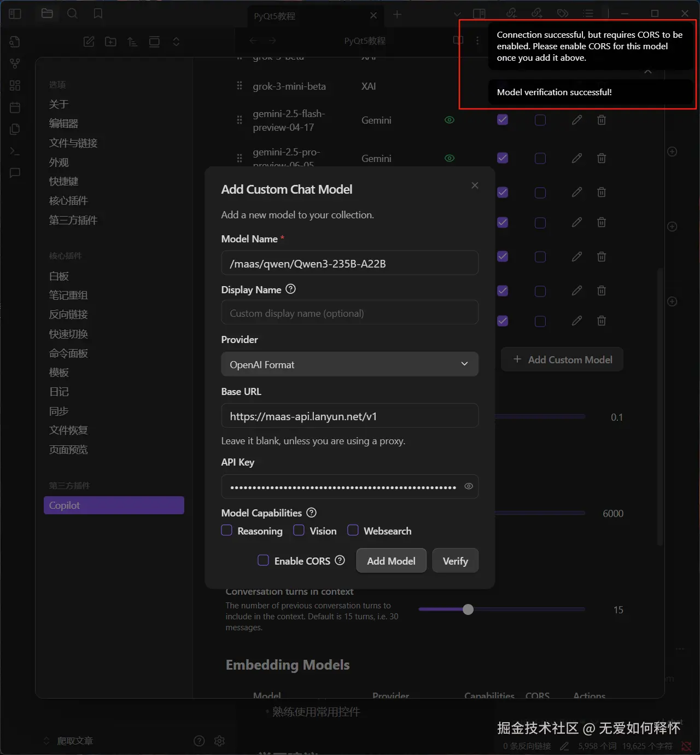Open the Copilot plugin settings tab
Image resolution: width=700 pixels, height=755 pixels.
114,506
